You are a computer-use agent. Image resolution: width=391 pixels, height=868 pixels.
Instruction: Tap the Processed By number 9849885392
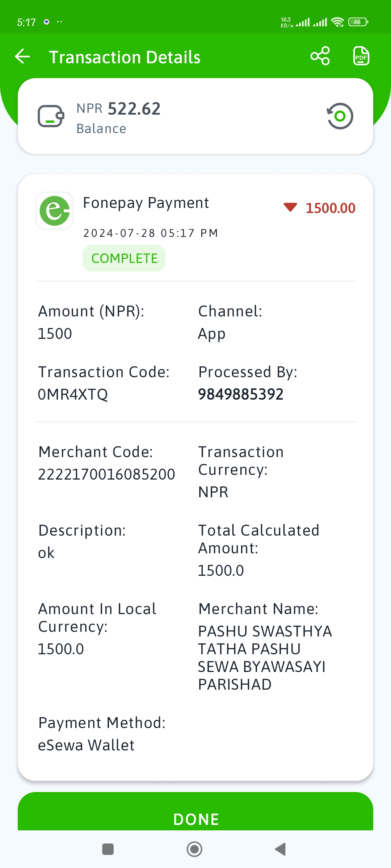(241, 394)
